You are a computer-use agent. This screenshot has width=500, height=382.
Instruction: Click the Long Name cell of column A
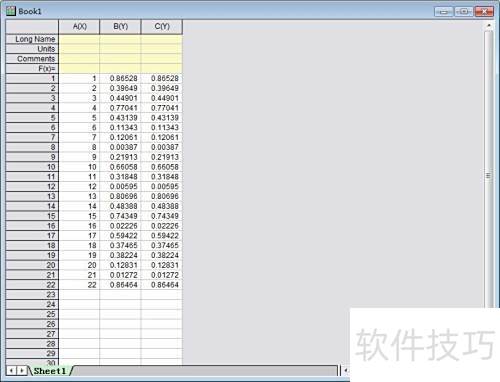coord(79,39)
